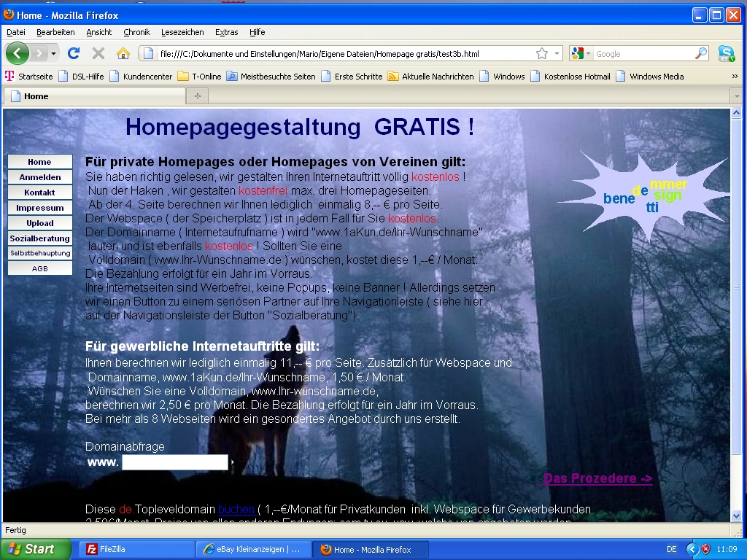This screenshot has height=560, width=747.
Task: Click the Skype toolbar icon
Action: [726, 53]
